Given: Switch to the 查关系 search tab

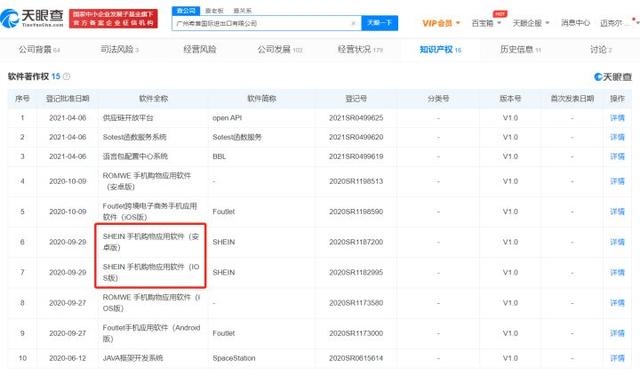Looking at the screenshot, I should pyautogui.click(x=242, y=11).
